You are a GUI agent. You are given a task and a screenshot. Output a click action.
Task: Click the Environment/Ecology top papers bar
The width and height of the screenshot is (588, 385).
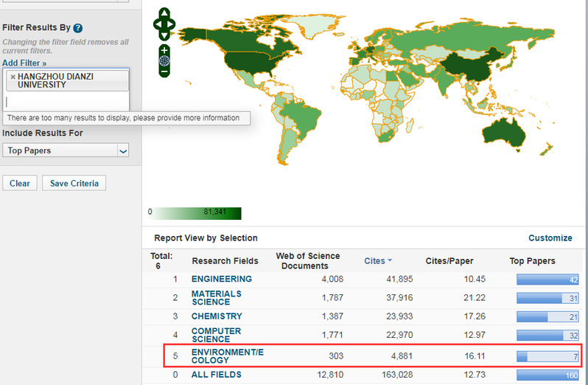tap(547, 356)
